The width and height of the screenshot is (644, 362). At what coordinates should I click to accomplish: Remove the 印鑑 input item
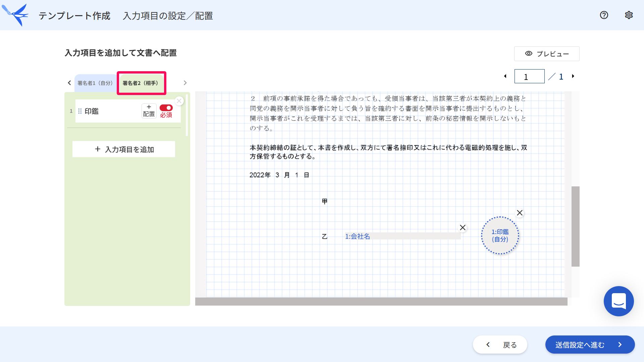179,101
